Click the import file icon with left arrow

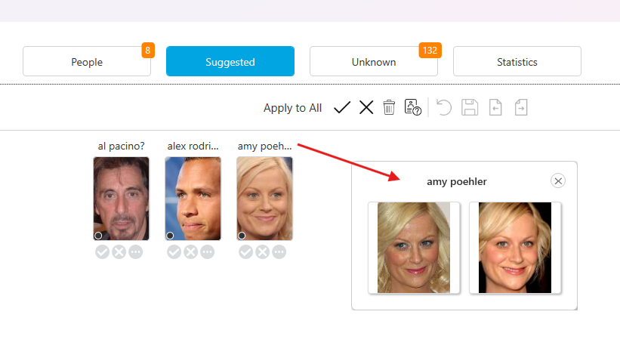click(495, 107)
